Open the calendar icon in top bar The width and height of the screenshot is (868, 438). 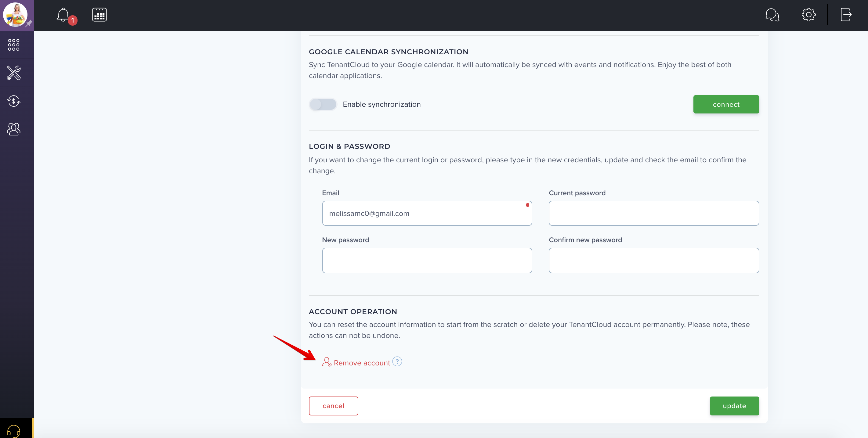click(x=99, y=15)
